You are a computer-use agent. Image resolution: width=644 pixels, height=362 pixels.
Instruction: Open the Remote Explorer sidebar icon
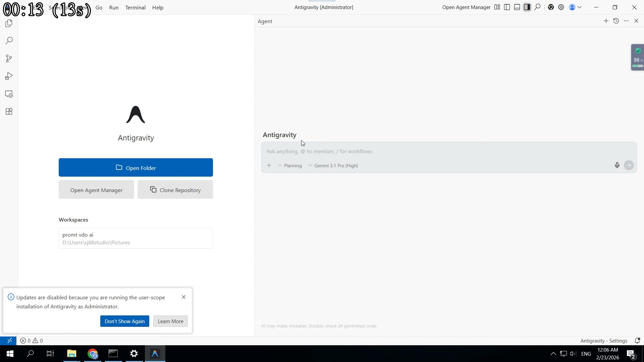[x=9, y=94]
